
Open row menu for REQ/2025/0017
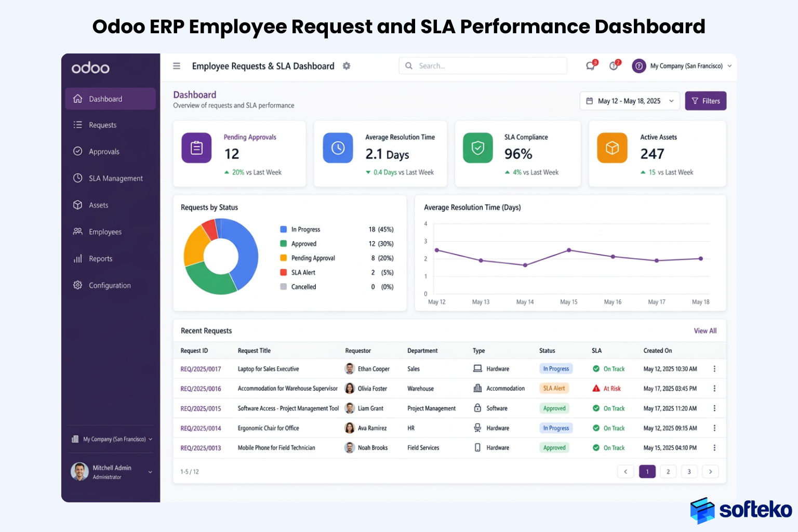(x=714, y=369)
